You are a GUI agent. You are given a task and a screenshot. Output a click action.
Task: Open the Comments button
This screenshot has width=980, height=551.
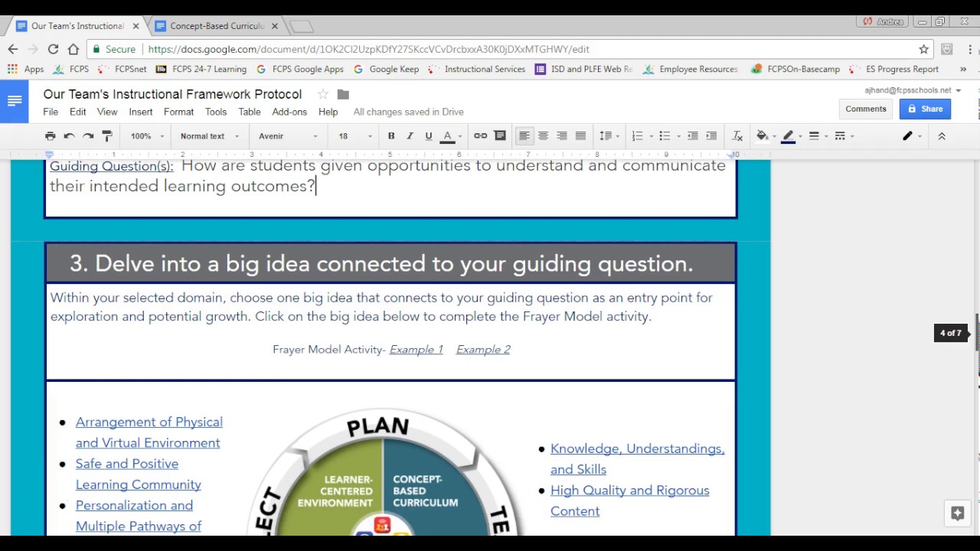click(866, 109)
